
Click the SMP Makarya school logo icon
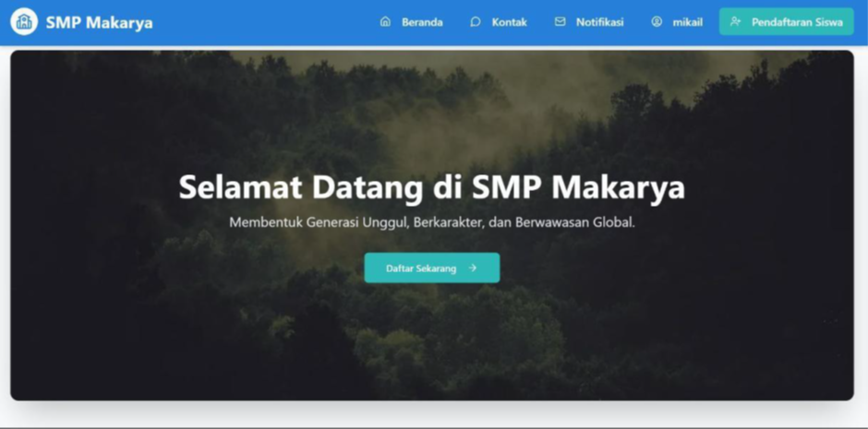(x=24, y=21)
